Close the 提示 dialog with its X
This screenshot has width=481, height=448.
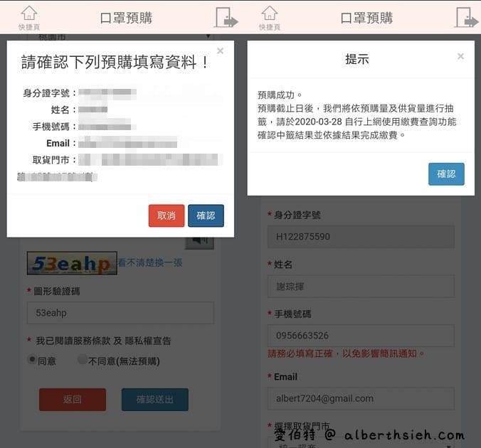[x=460, y=56]
